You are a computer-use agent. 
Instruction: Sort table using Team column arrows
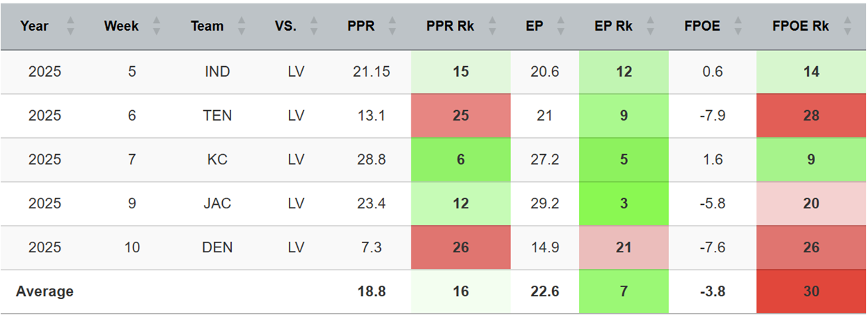pos(241,26)
